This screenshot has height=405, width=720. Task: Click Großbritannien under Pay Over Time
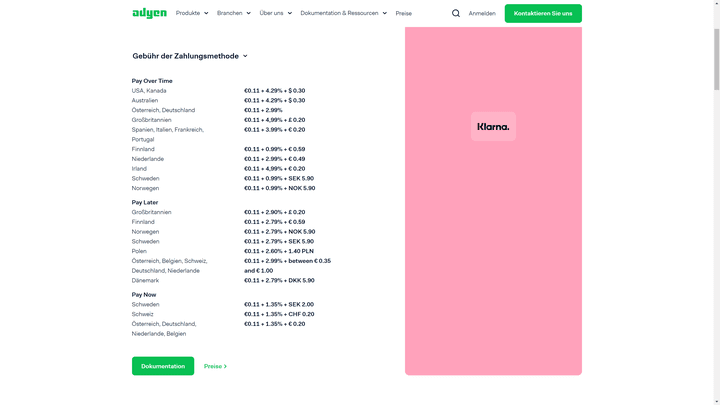(x=151, y=120)
